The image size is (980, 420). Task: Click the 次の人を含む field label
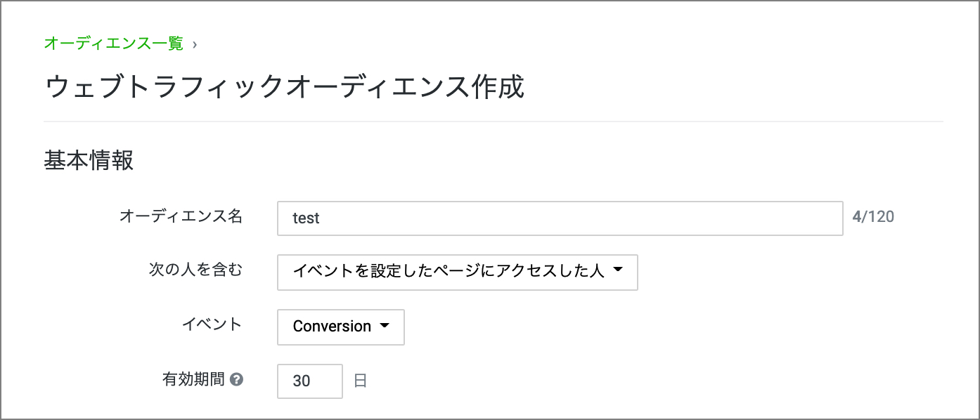(195, 270)
